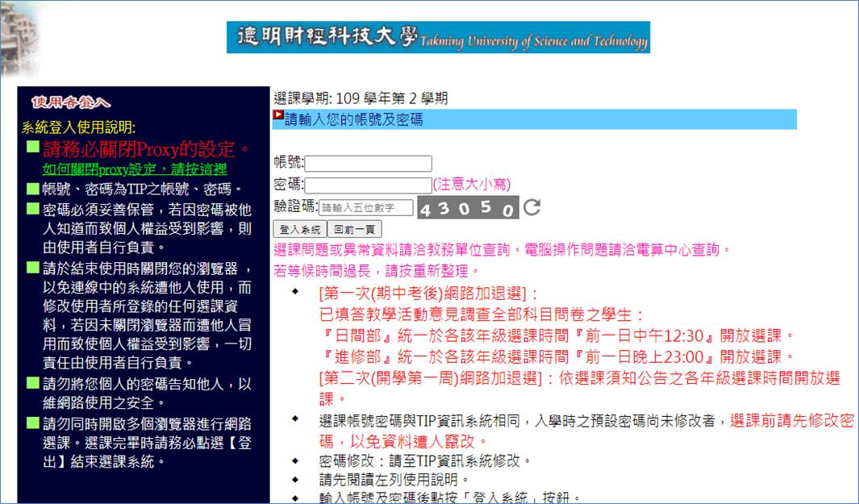Click the (注意大小寫) note
859x504 pixels.
click(472, 185)
